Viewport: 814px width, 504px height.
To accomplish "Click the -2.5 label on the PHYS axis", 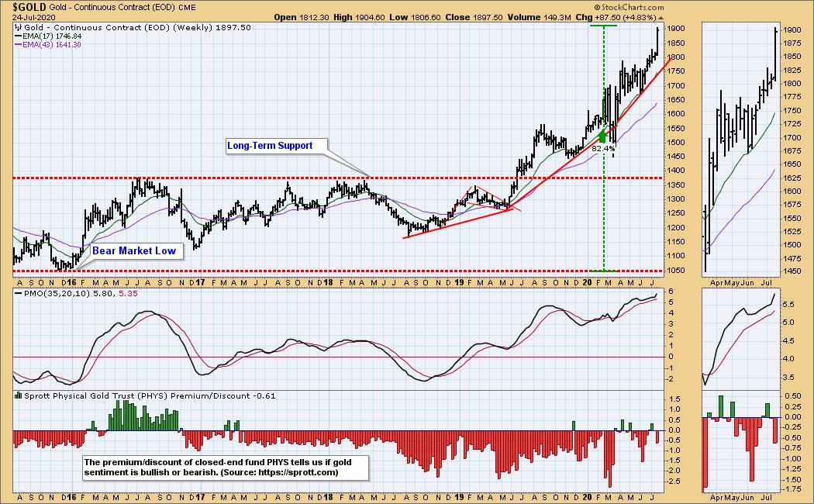I will [x=674, y=482].
